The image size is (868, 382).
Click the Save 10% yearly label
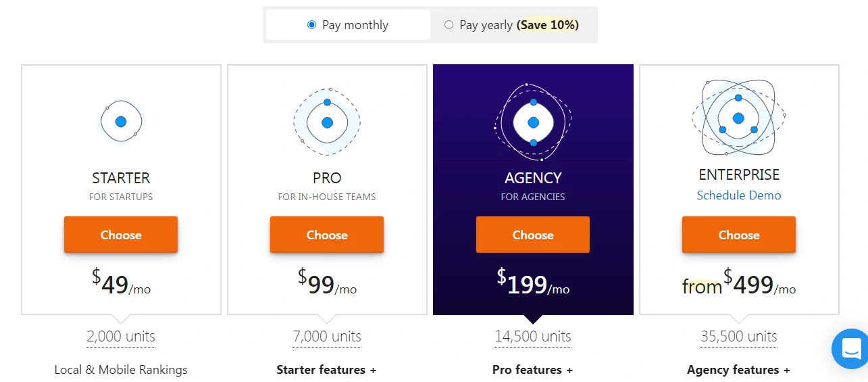(547, 25)
